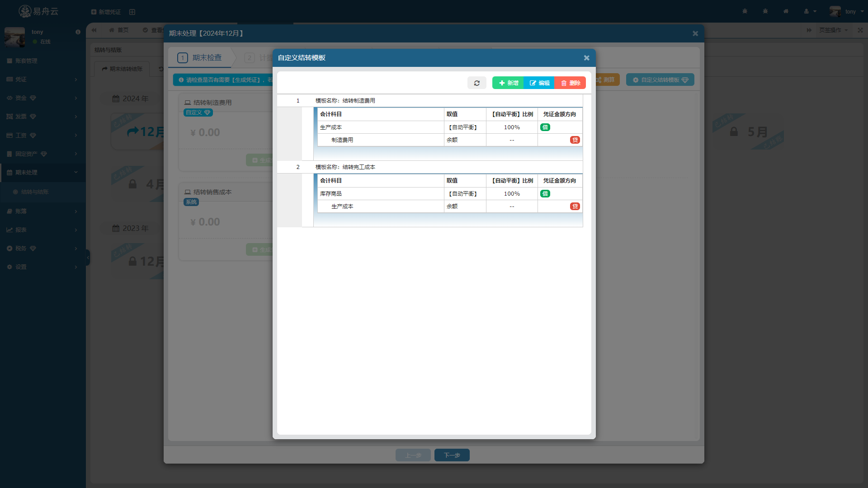
Task: Click the calendar icon beside 2023 年
Action: (x=116, y=228)
